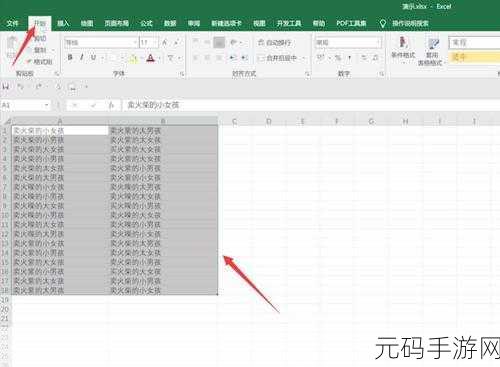Click the lightbulb Tell Me icon
This screenshot has width=500, height=367.
383,23
